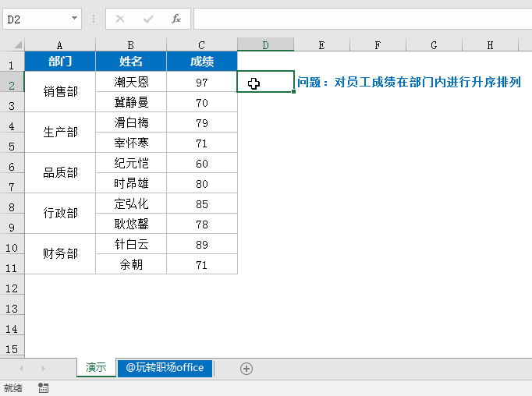Select column G header
The image size is (532, 396).
434,44
